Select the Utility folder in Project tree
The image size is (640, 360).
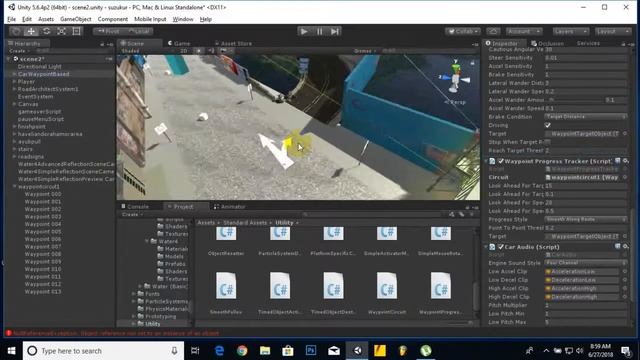point(153,324)
